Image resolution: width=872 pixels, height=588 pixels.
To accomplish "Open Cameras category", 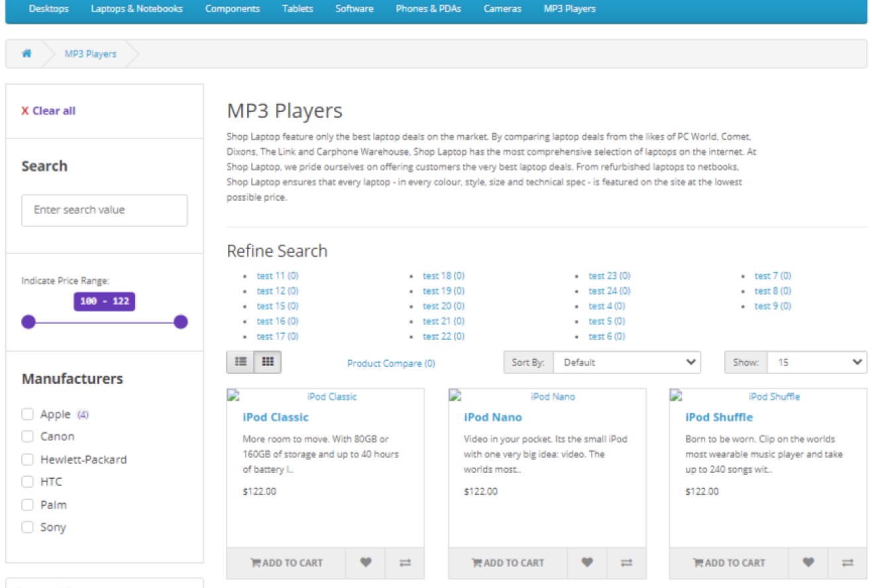I will tap(502, 9).
